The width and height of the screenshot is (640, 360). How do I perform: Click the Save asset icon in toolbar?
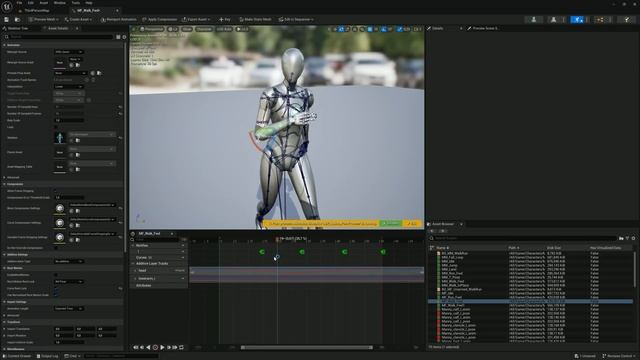pyautogui.click(x=7, y=19)
